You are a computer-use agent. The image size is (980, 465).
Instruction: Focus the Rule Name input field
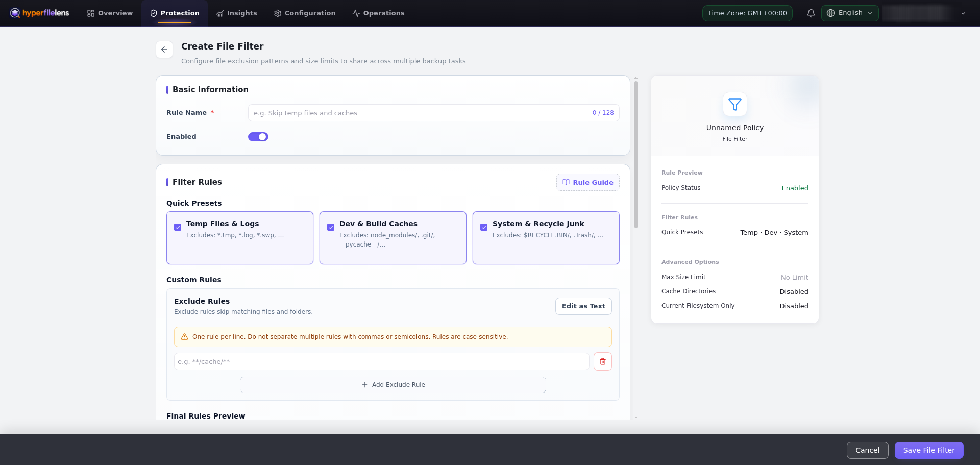(x=434, y=113)
